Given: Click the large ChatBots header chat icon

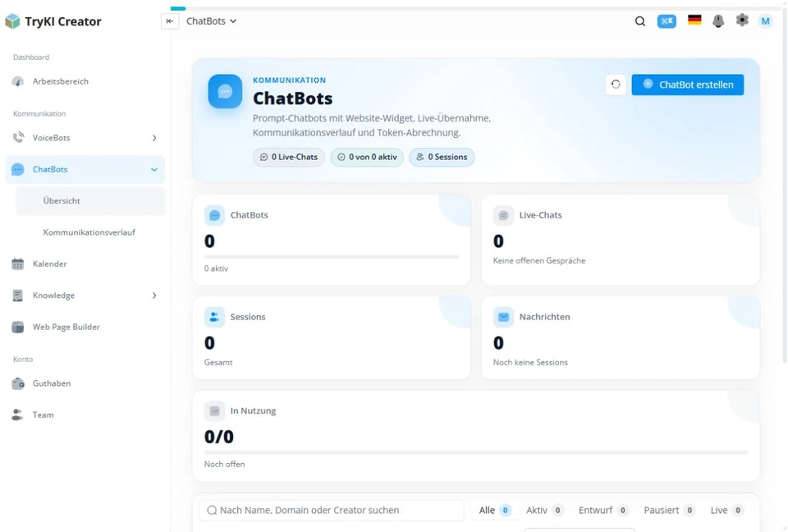Looking at the screenshot, I should (225, 91).
